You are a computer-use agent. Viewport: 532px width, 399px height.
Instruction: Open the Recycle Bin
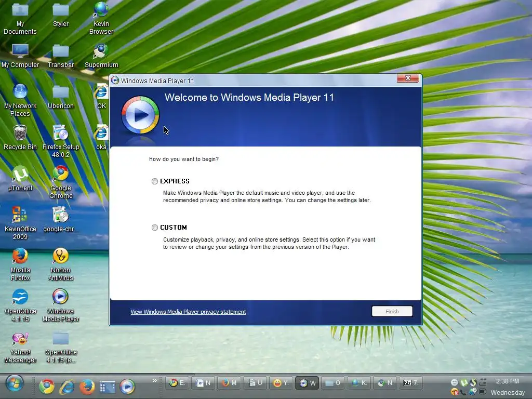pyautogui.click(x=20, y=138)
